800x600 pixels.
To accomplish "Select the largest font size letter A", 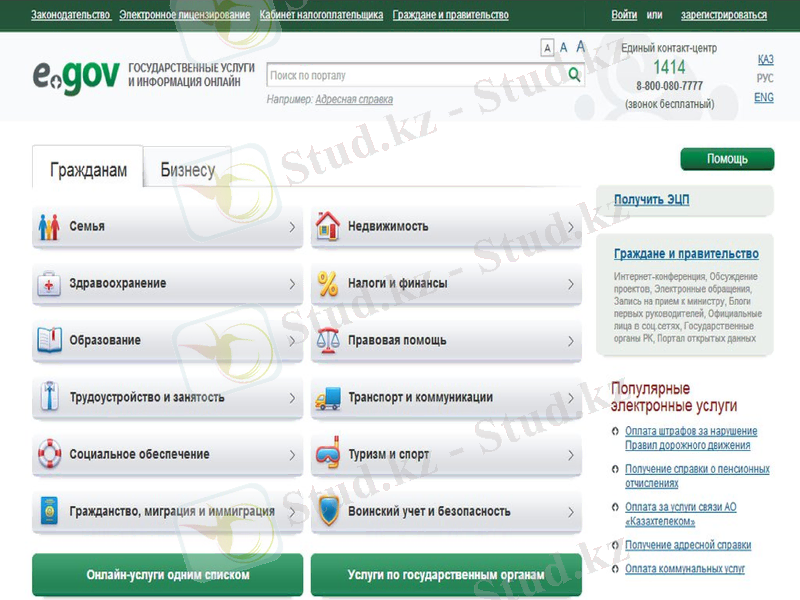I will point(581,47).
